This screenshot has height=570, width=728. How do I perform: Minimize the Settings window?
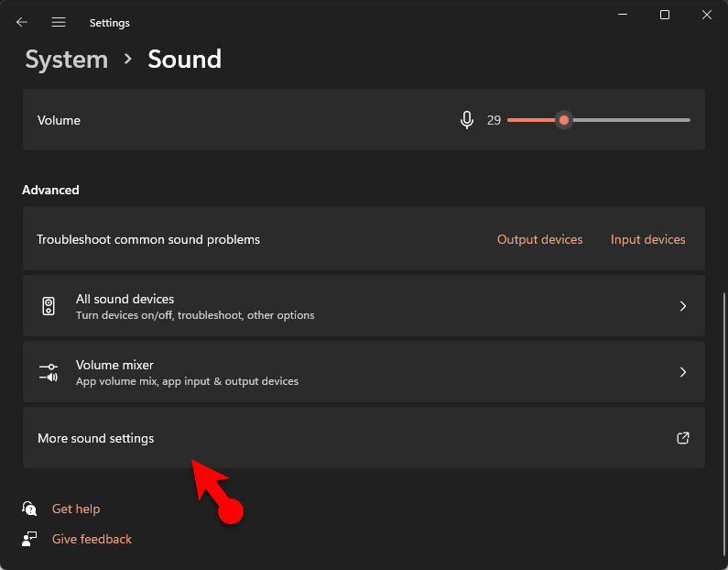(x=623, y=15)
